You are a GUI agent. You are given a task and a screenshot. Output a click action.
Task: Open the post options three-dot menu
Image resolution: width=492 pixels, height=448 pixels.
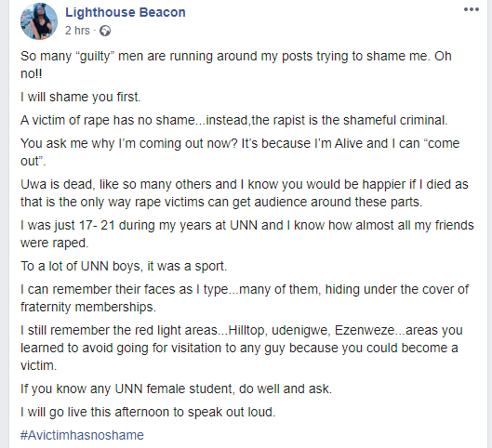(472, 9)
